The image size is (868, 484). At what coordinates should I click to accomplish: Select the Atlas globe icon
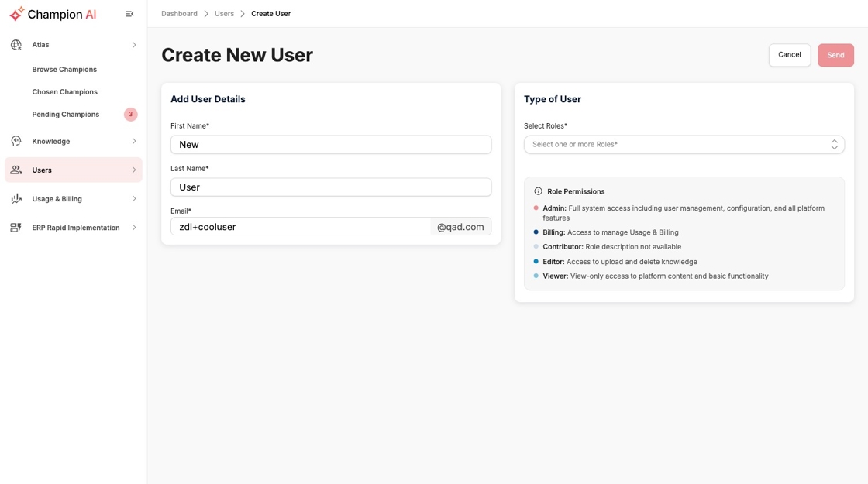tap(16, 44)
